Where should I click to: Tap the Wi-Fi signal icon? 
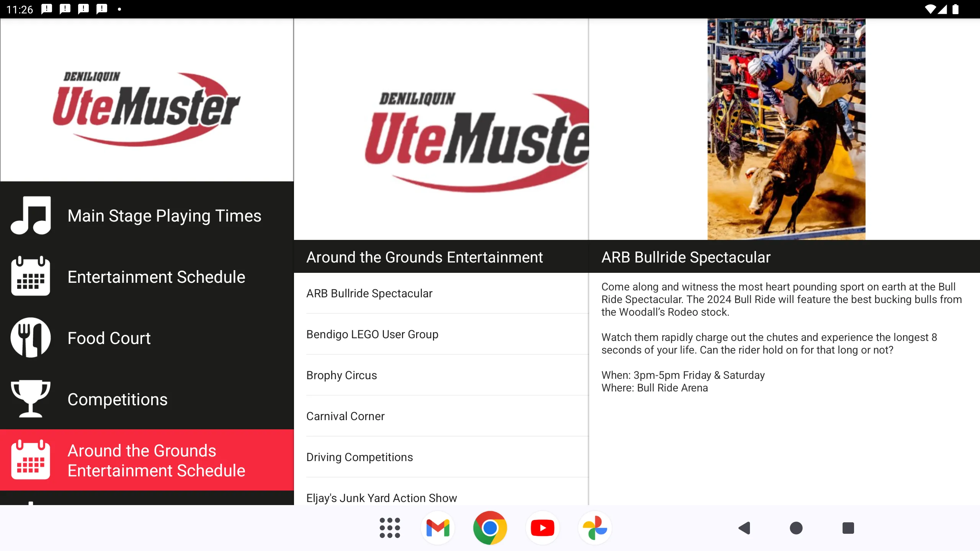pyautogui.click(x=929, y=9)
